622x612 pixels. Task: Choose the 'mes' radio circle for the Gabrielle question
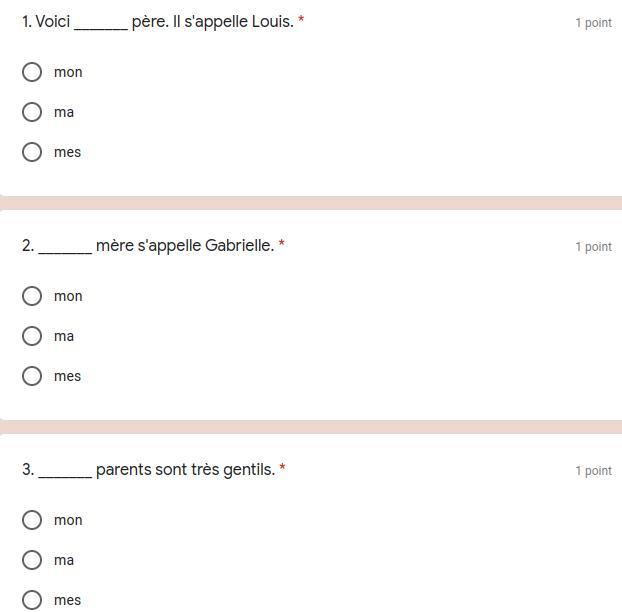(x=32, y=376)
